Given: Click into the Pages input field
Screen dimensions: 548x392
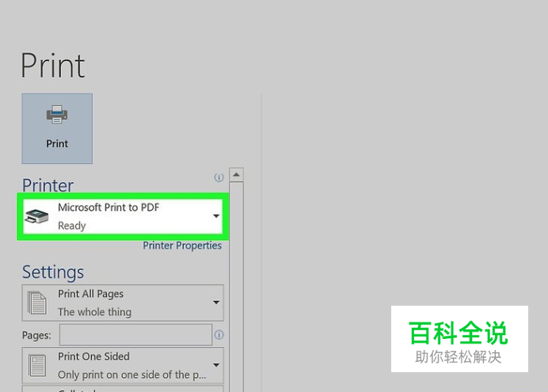Looking at the screenshot, I should point(135,335).
